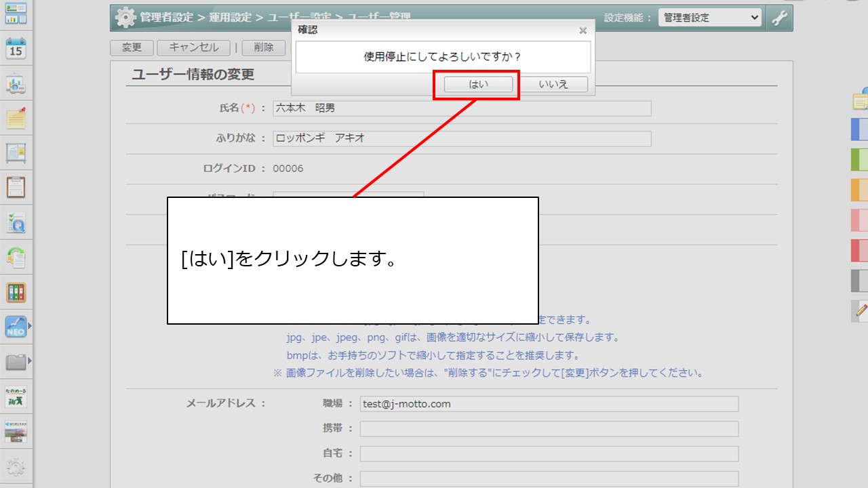Viewport: 868px width, 488px height.
Task: Click the sticky note memo icon in sidebar
Action: pyautogui.click(x=16, y=118)
